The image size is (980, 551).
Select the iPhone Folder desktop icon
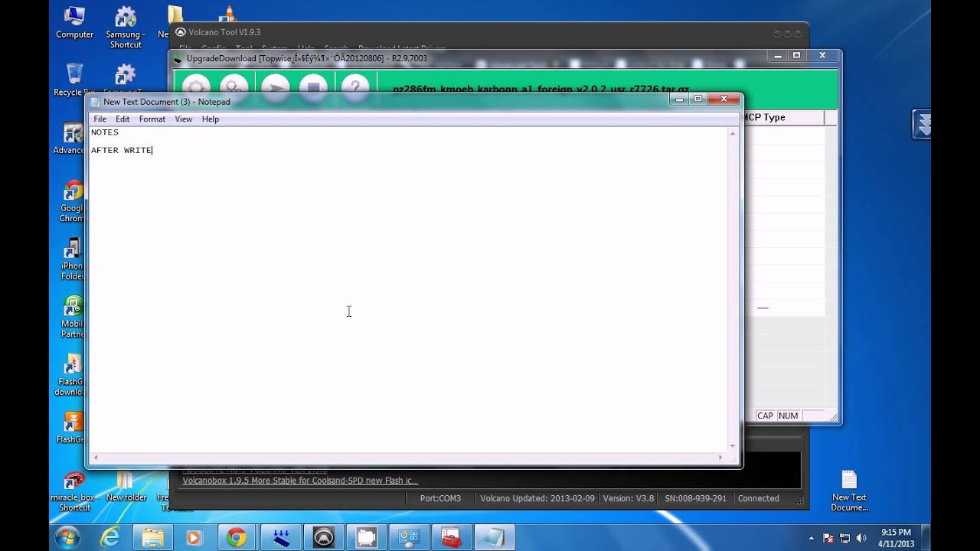[73, 259]
